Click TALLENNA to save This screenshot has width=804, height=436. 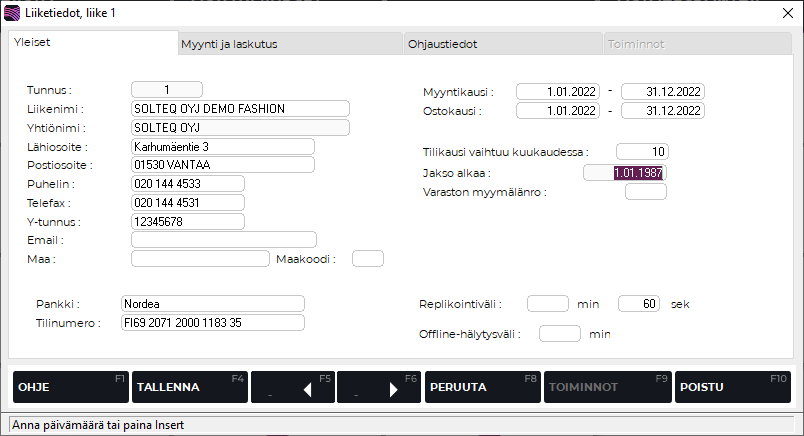coord(189,387)
